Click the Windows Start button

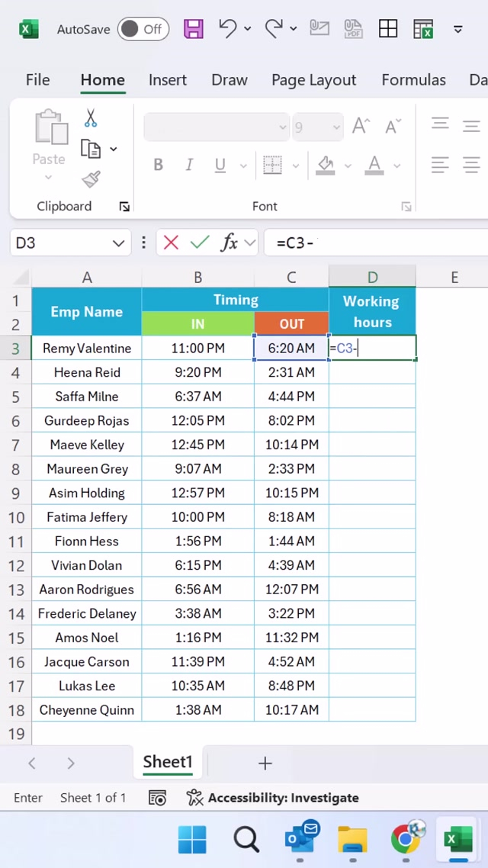coord(193,840)
